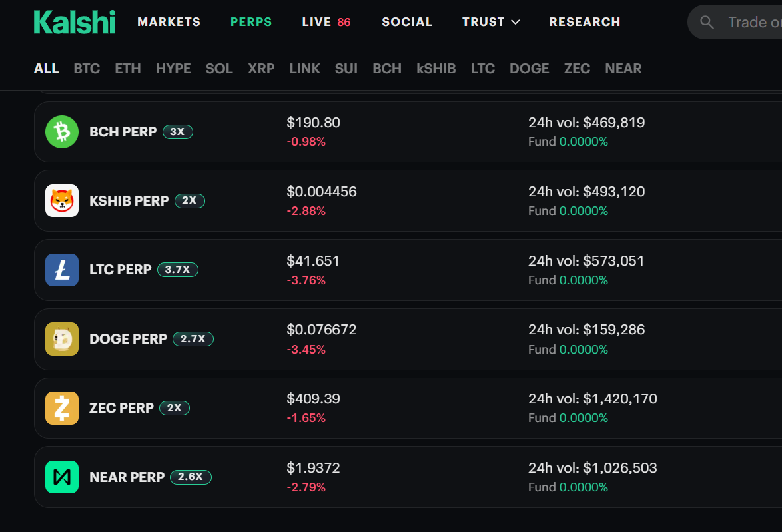Filter perps by kSHIB tab
Image resolution: width=782 pixels, height=532 pixels.
436,69
